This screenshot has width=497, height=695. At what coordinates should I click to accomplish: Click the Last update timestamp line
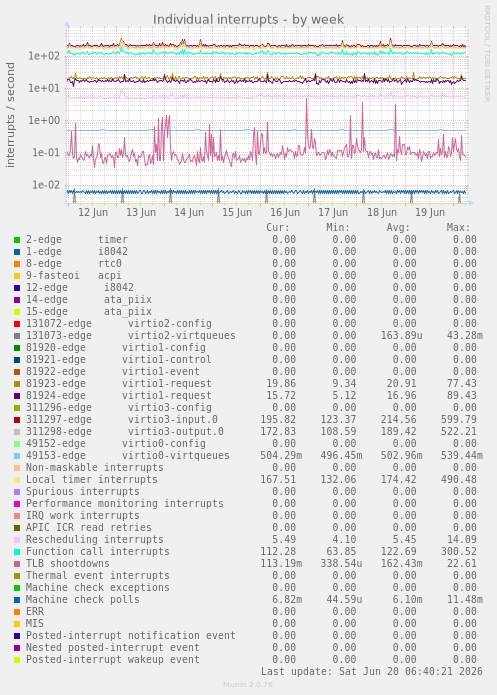pyautogui.click(x=372, y=672)
